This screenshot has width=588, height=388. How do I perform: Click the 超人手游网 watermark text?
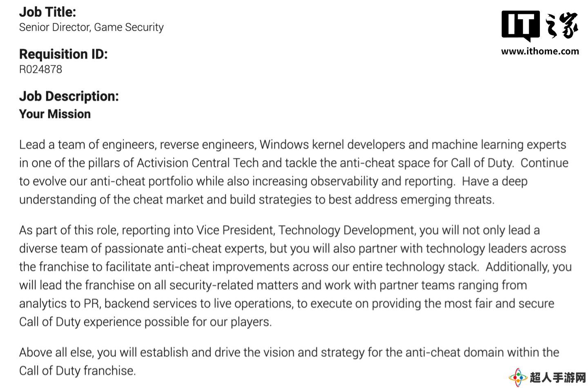click(x=558, y=377)
